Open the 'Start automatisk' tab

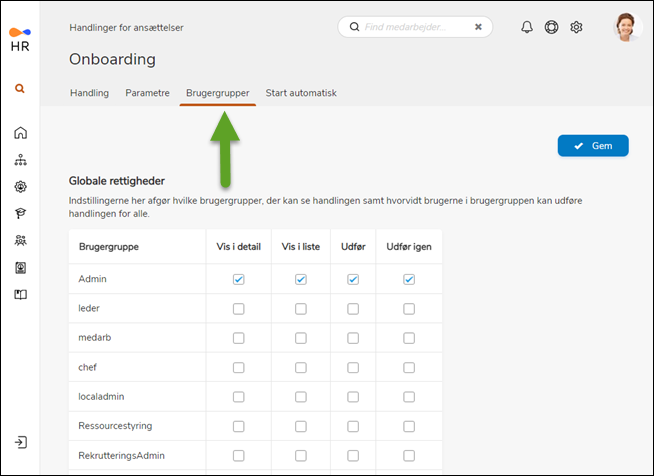coord(301,93)
